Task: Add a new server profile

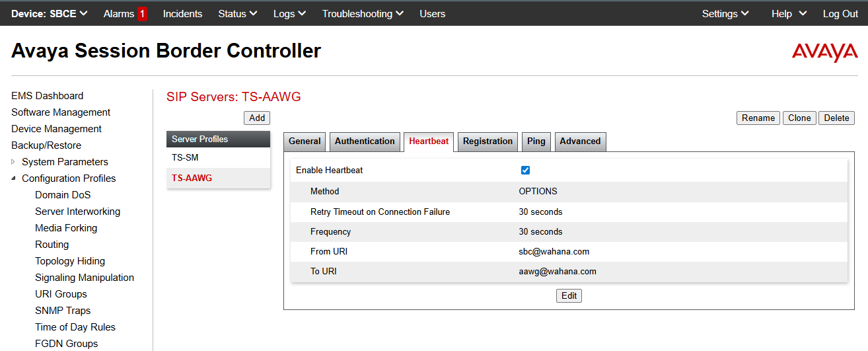Action: pyautogui.click(x=257, y=118)
